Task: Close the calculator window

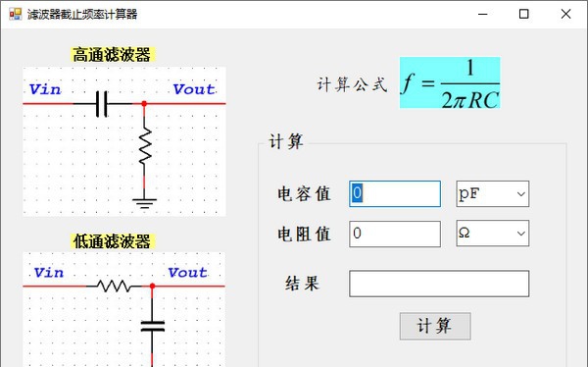Action: coord(565,15)
